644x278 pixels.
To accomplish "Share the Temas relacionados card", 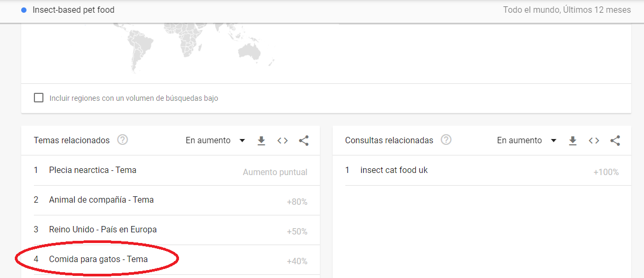I will (x=303, y=141).
